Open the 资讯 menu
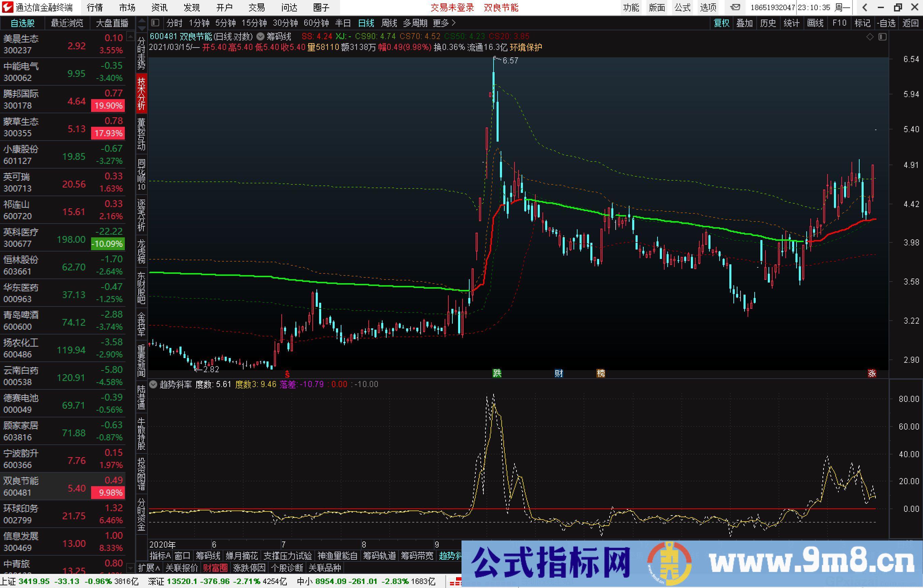923x588 pixels. click(159, 7)
